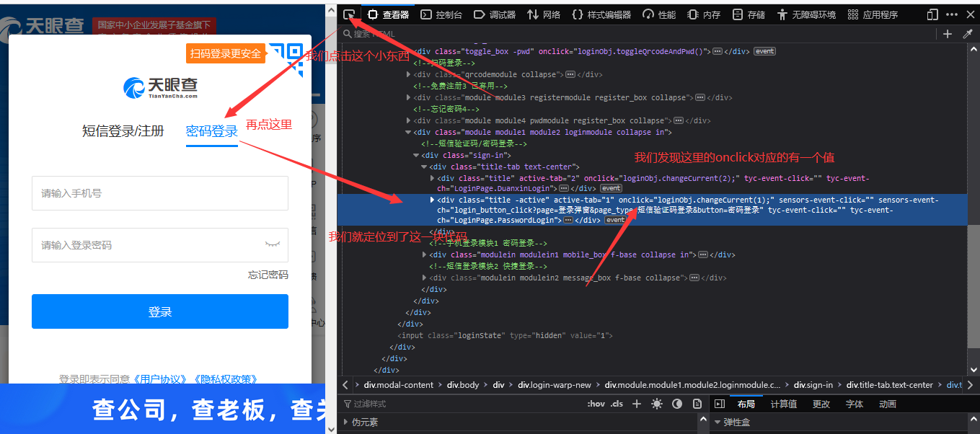Toggle light color scheme simulation

pyautogui.click(x=656, y=404)
